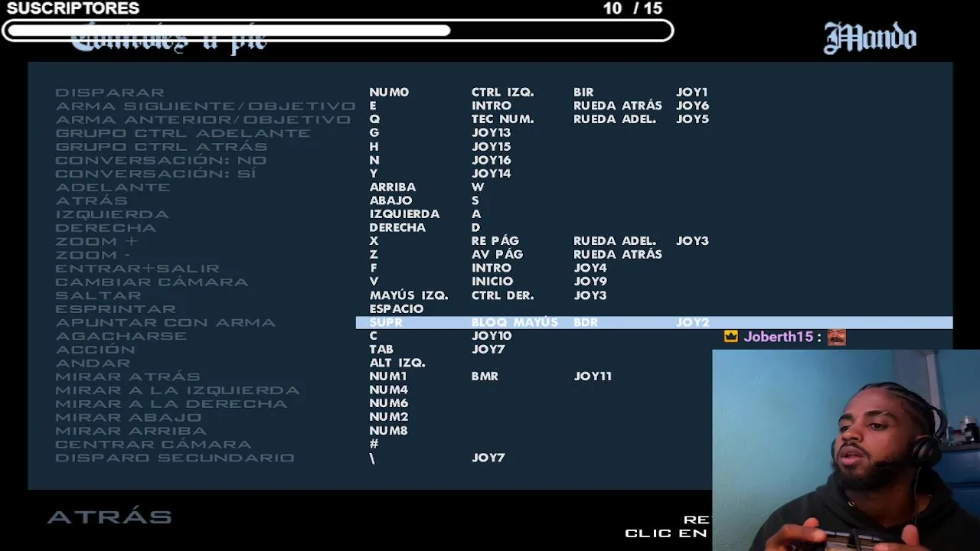Click the Mando heading at top right

pyautogui.click(x=870, y=38)
